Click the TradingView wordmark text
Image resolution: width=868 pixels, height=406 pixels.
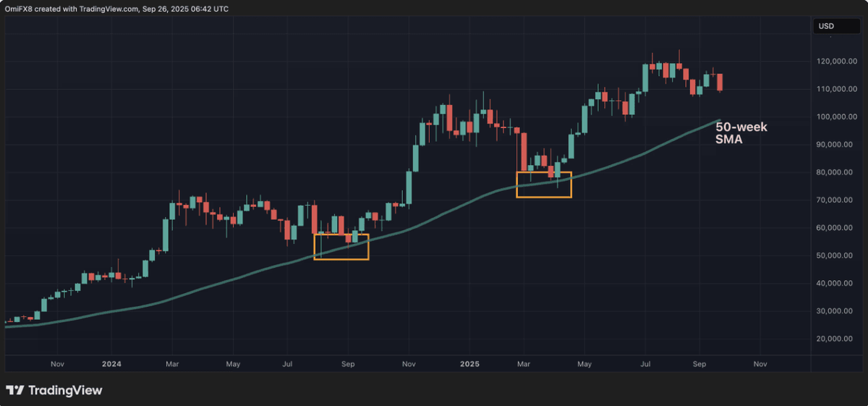coord(65,391)
